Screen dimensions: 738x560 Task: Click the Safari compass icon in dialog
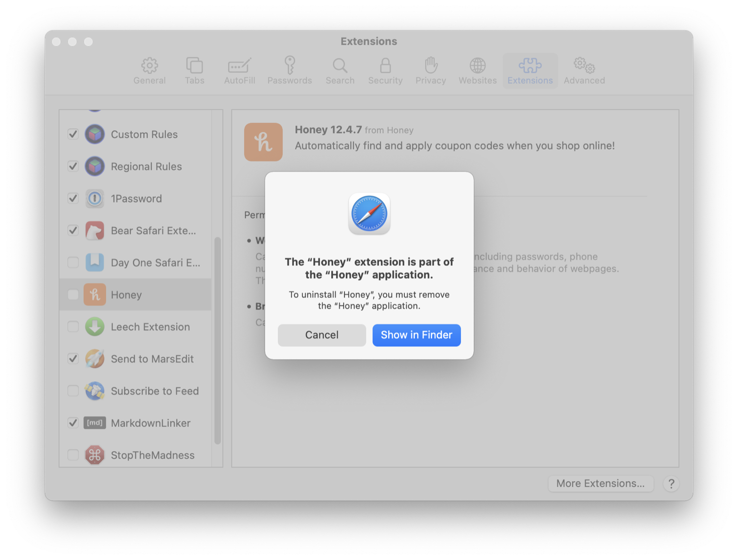(x=369, y=214)
